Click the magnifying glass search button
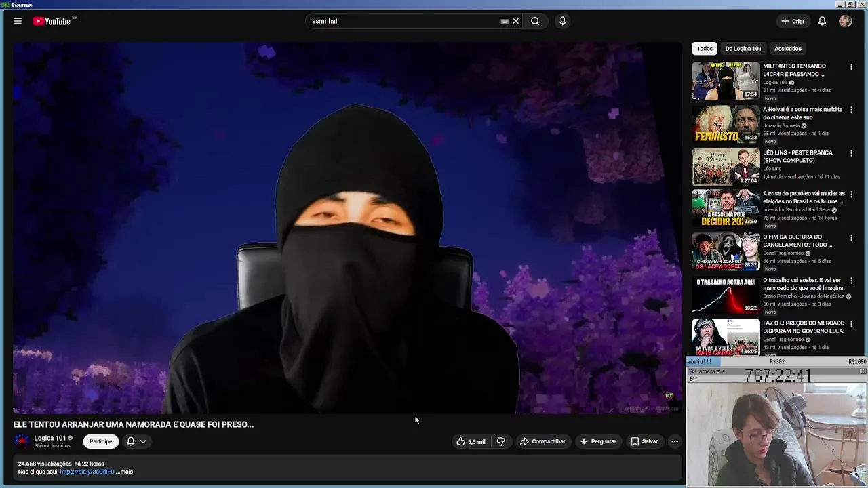Image resolution: width=868 pixels, height=488 pixels. tap(535, 21)
